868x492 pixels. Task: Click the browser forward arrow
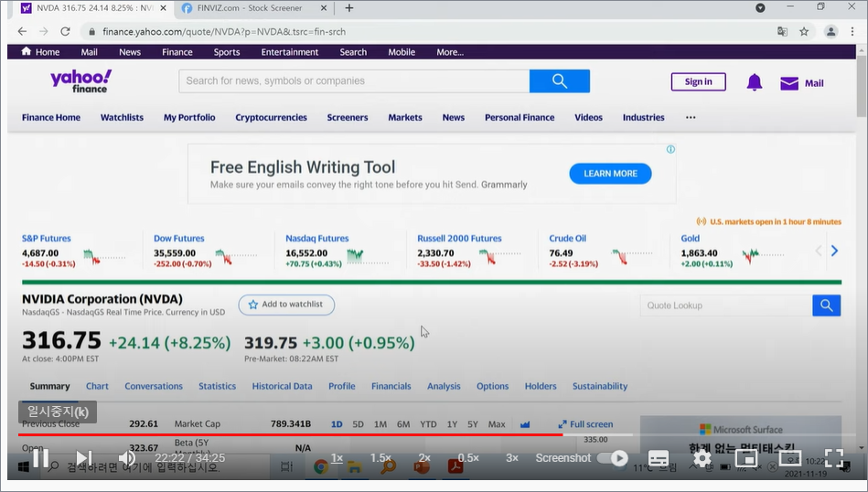click(44, 31)
